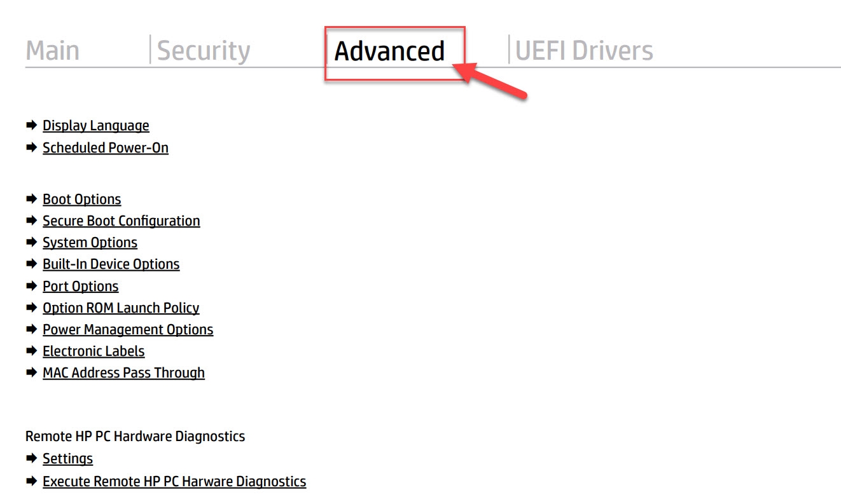View Electronic Labels
The height and width of the screenshot is (504, 841).
coord(94,351)
